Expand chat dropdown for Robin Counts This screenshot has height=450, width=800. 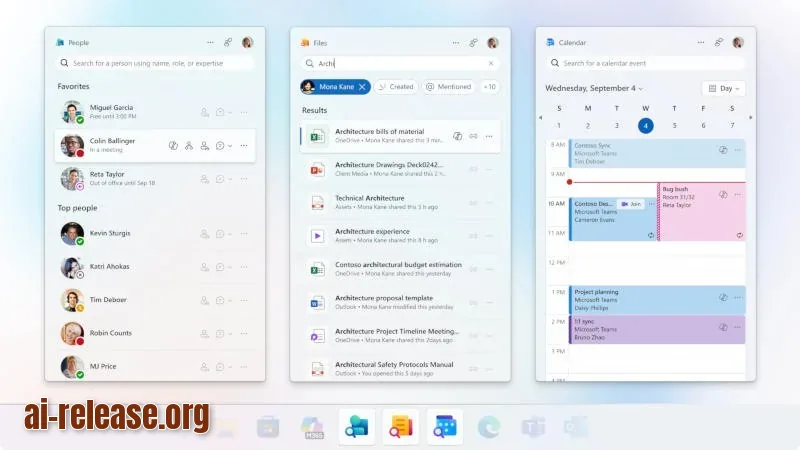click(230, 333)
